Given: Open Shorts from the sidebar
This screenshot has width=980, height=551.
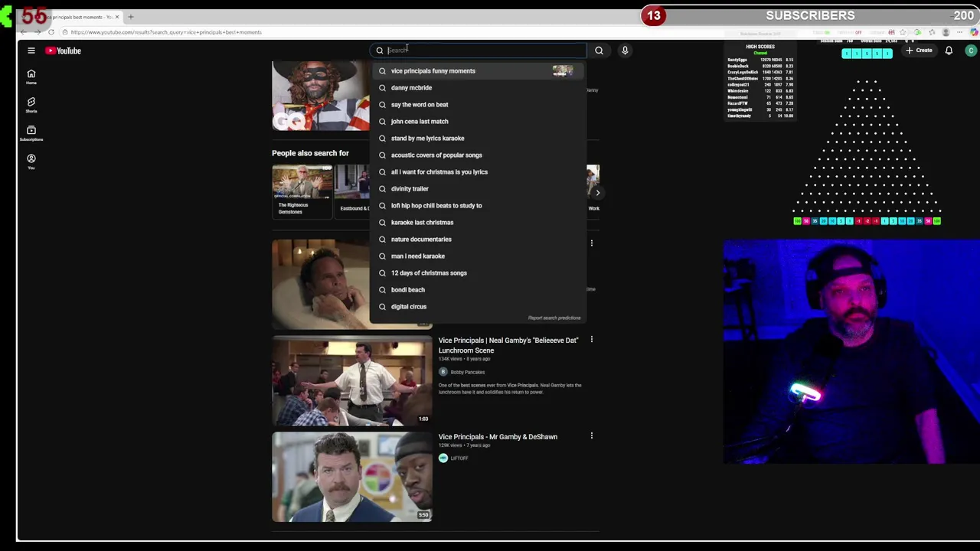Looking at the screenshot, I should pyautogui.click(x=31, y=105).
